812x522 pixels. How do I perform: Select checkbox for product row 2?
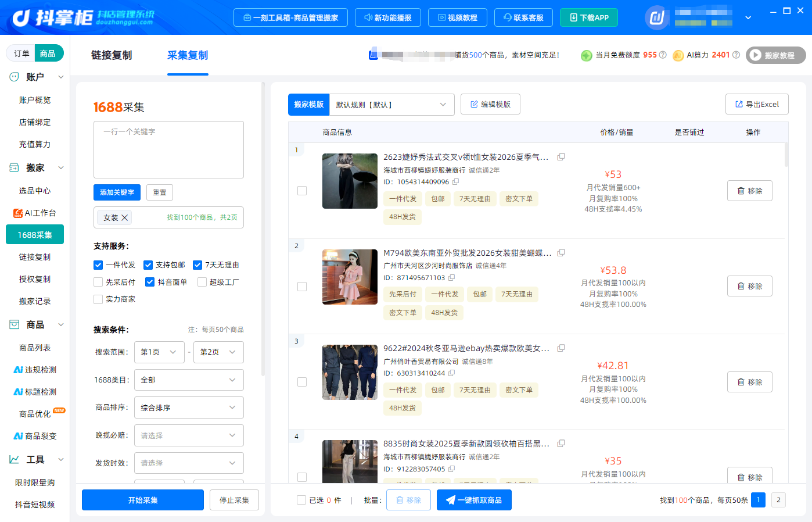[x=302, y=287]
